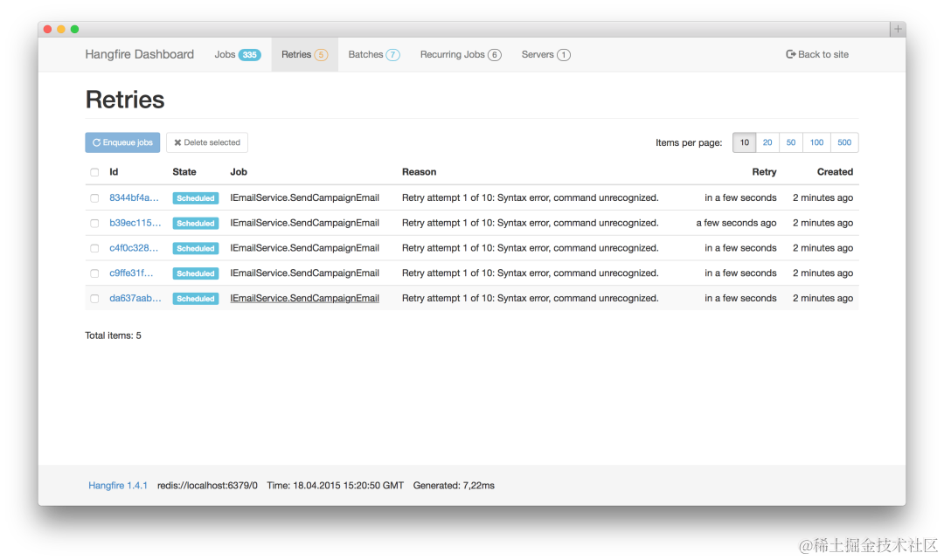
Task: Click the Scheduled state badge in 8344bf4a row
Action: coord(195,198)
